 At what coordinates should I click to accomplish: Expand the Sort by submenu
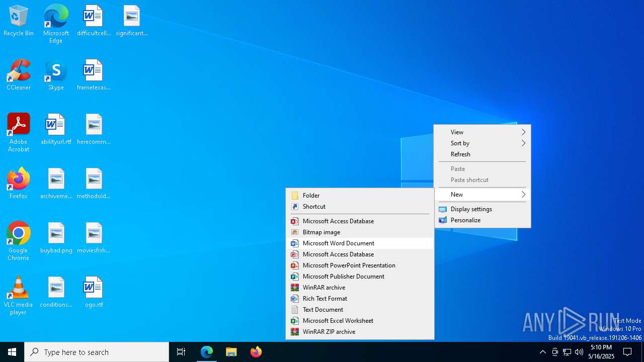482,143
